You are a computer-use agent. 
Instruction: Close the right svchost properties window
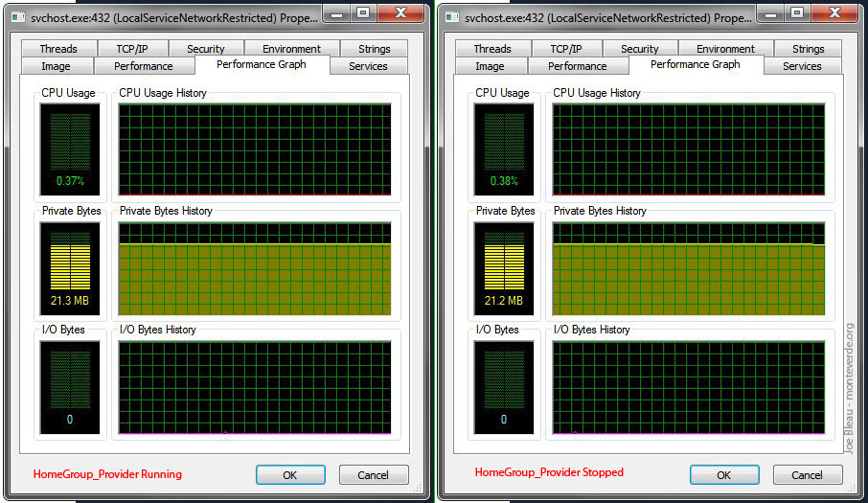835,13
